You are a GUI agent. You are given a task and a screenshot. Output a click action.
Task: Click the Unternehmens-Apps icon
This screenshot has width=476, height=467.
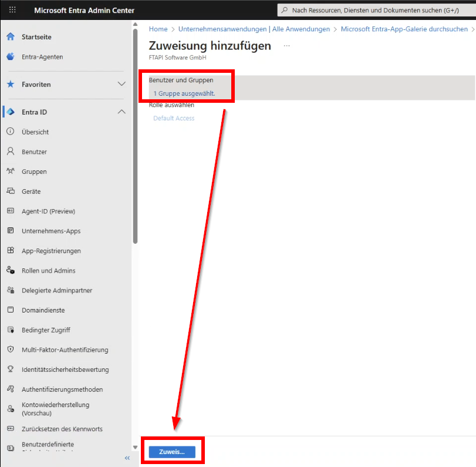(x=11, y=231)
